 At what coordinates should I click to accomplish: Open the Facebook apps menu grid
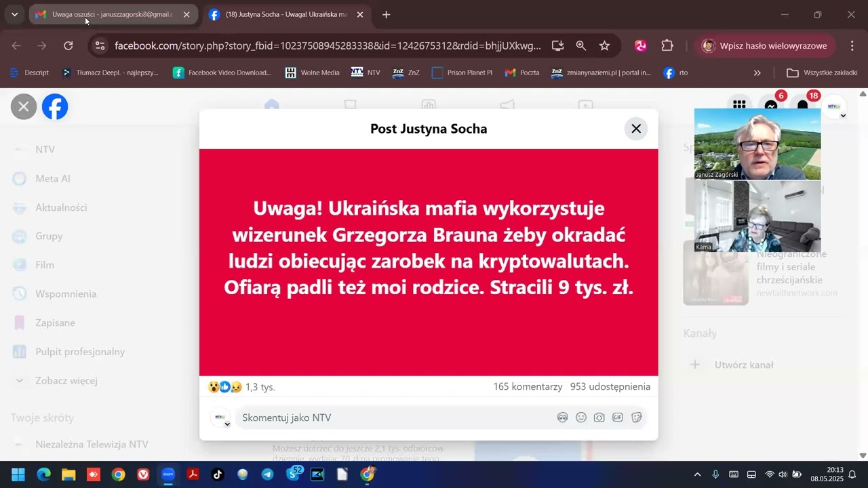(739, 105)
